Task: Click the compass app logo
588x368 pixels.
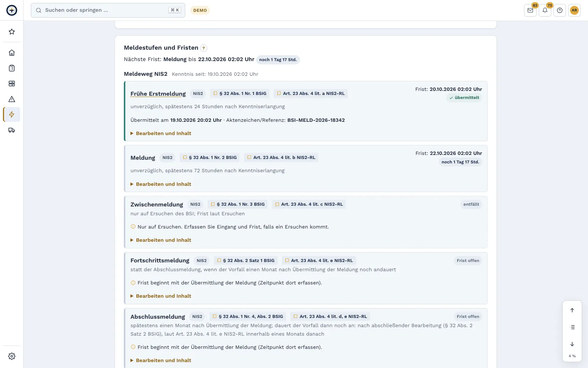Action: pos(12,10)
